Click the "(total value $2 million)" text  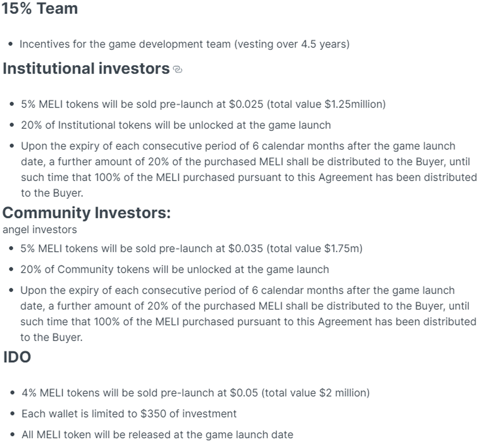point(318,393)
